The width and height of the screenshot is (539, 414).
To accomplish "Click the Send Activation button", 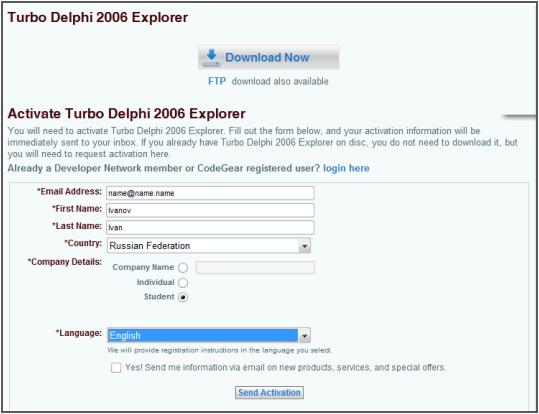I will tap(269, 392).
